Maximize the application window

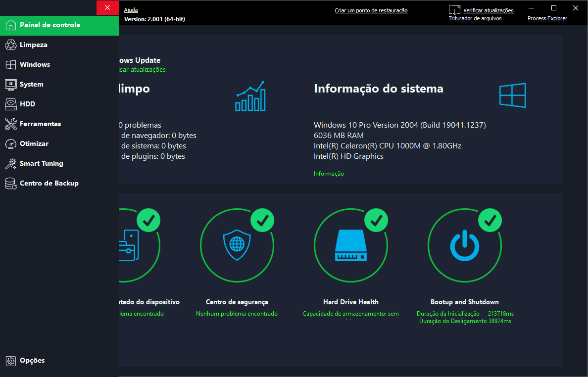(553, 8)
